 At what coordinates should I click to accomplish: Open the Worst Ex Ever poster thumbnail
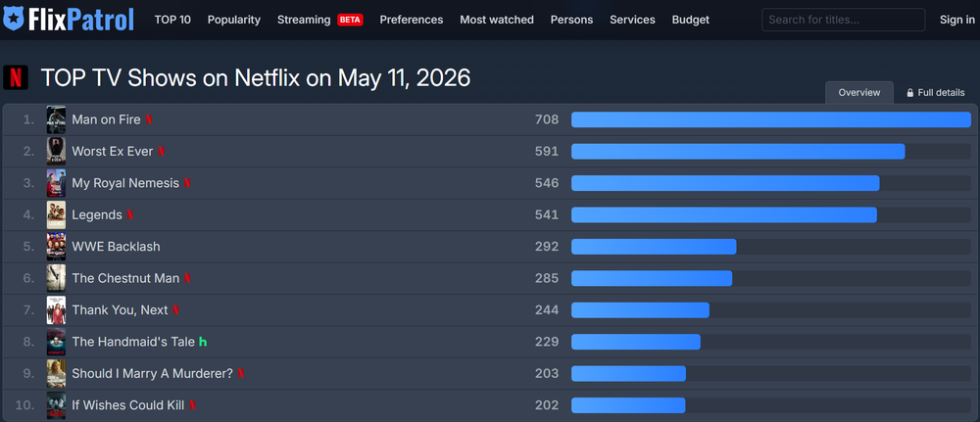pyautogui.click(x=56, y=151)
